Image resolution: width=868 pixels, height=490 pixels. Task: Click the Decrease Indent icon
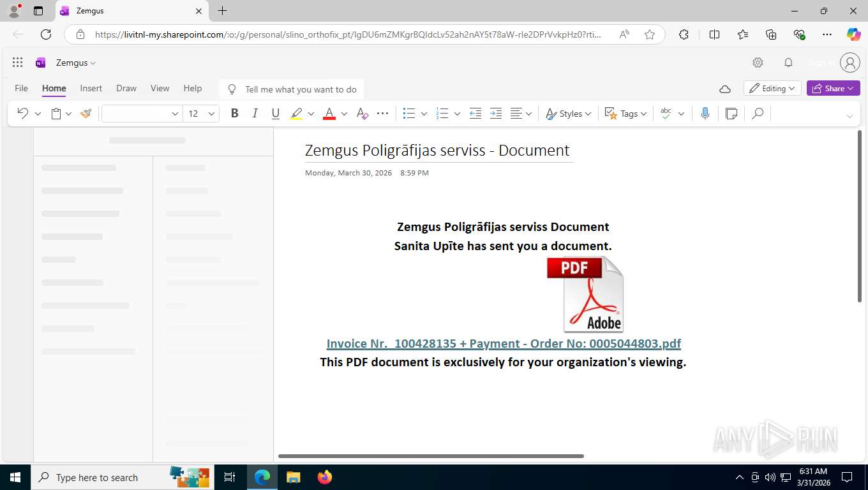click(475, 114)
